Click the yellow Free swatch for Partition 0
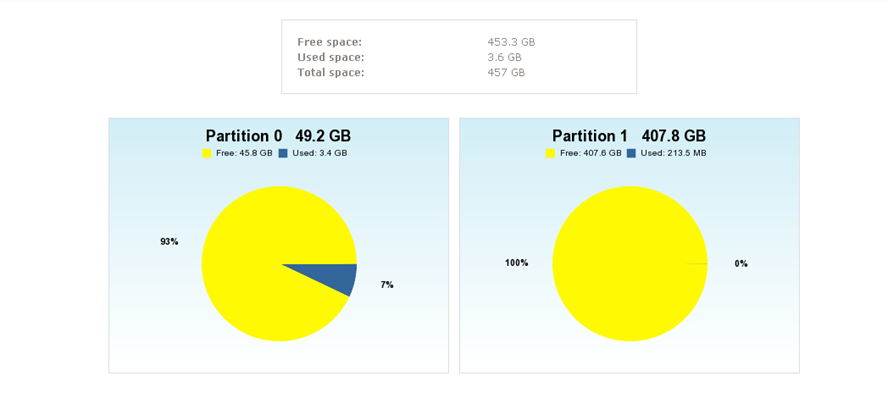The width and height of the screenshot is (888, 398). point(207,153)
